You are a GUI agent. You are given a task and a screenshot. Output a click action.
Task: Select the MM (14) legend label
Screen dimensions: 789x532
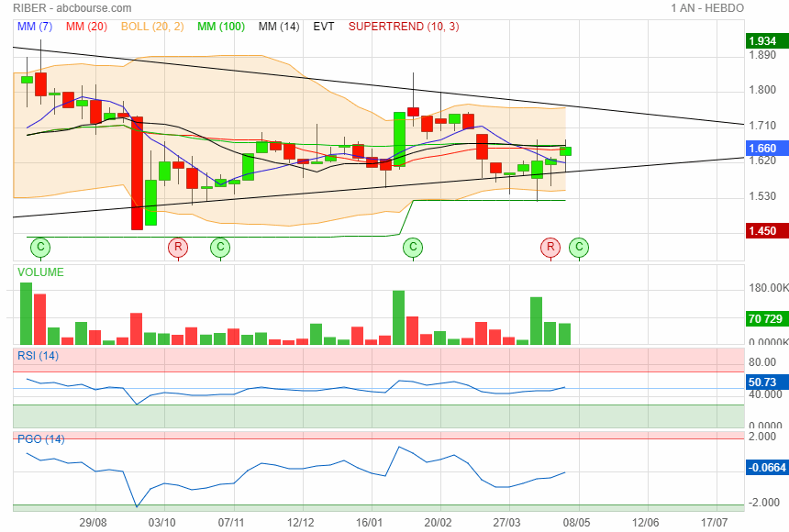tap(279, 27)
